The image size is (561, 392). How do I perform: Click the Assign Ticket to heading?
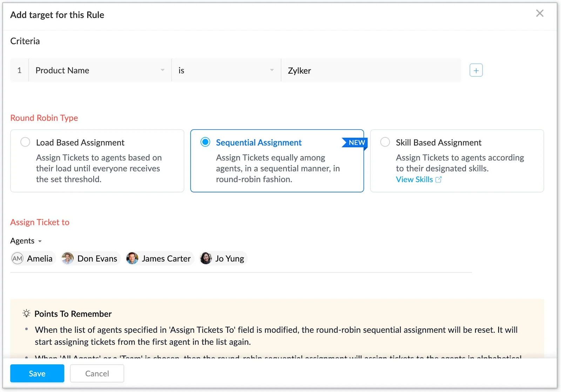point(40,222)
